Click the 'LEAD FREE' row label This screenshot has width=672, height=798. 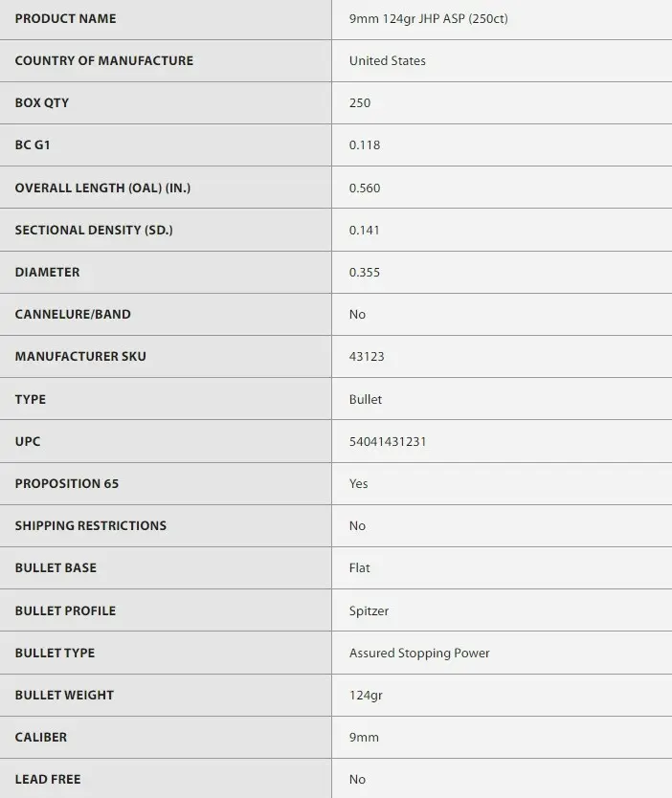(x=48, y=779)
